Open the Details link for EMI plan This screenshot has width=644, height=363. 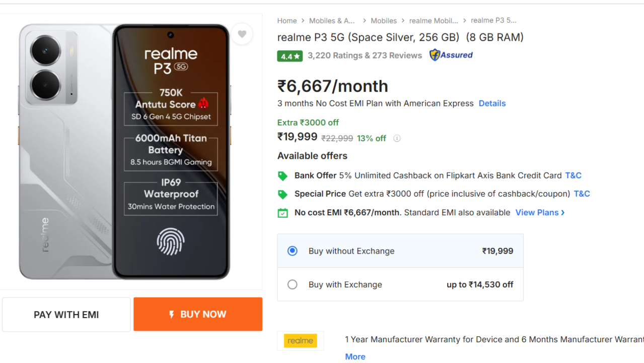pos(492,103)
